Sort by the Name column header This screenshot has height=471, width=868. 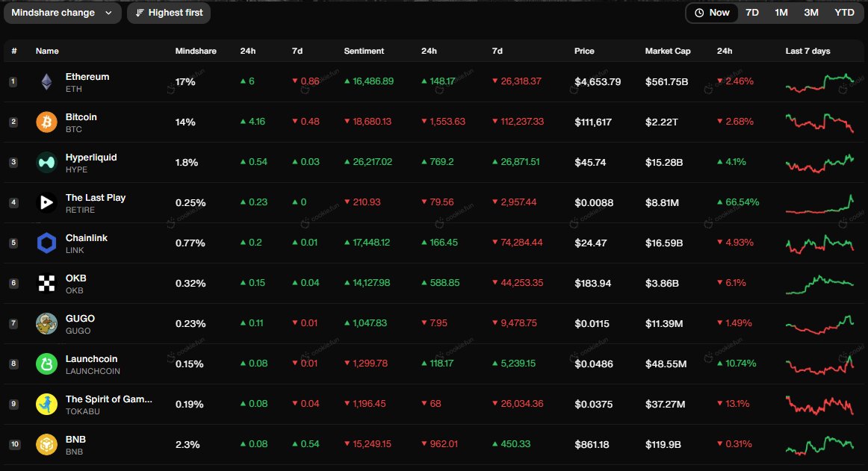[x=47, y=51]
